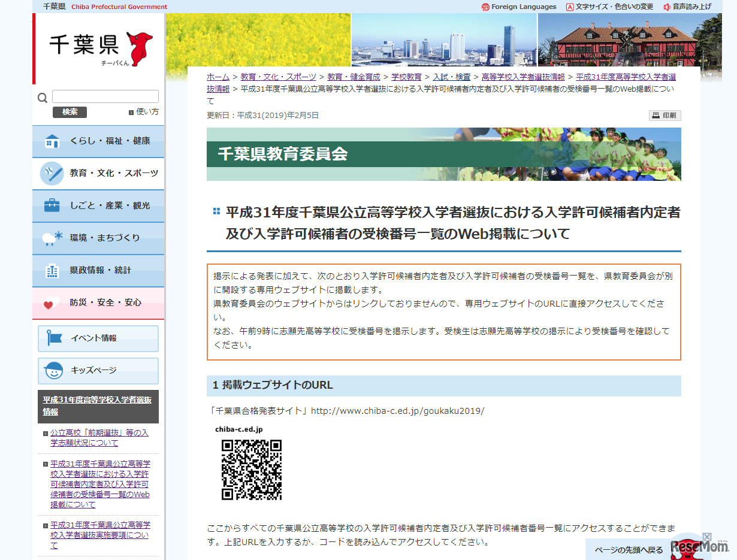Click the briefcase icon for しごと・産業・観光
737x560 pixels.
[x=52, y=205]
